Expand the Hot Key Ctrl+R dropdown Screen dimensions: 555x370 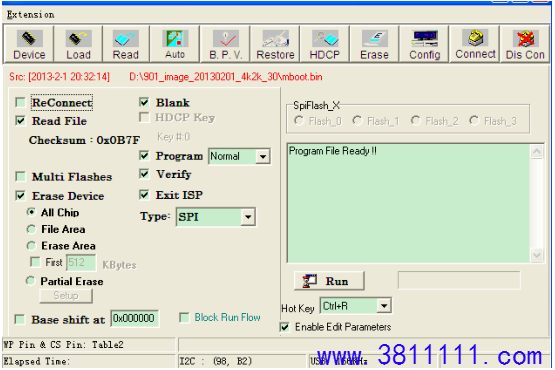click(384, 306)
